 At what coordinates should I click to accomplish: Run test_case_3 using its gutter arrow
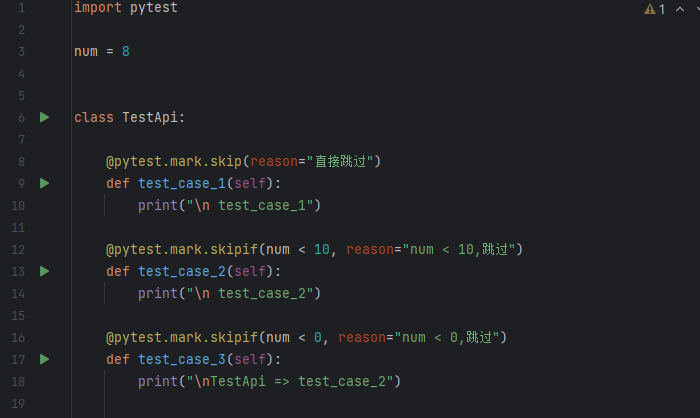pyautogui.click(x=44, y=359)
